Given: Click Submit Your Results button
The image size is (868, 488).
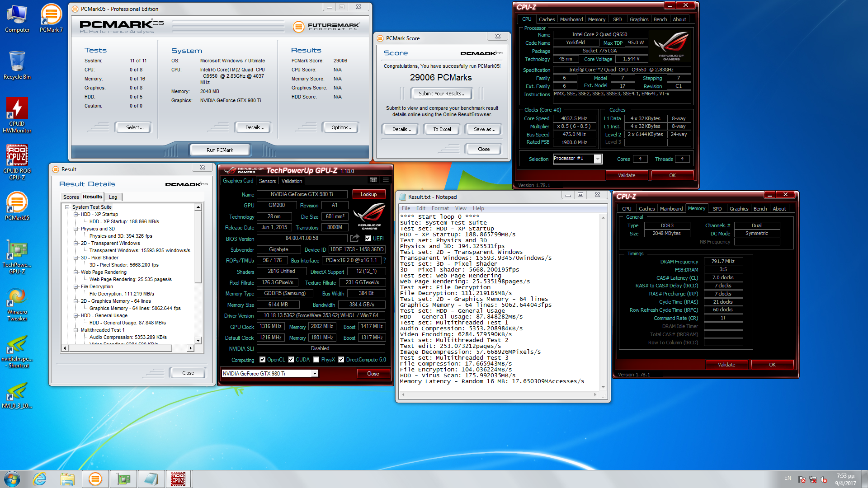Looking at the screenshot, I should pyautogui.click(x=441, y=94).
